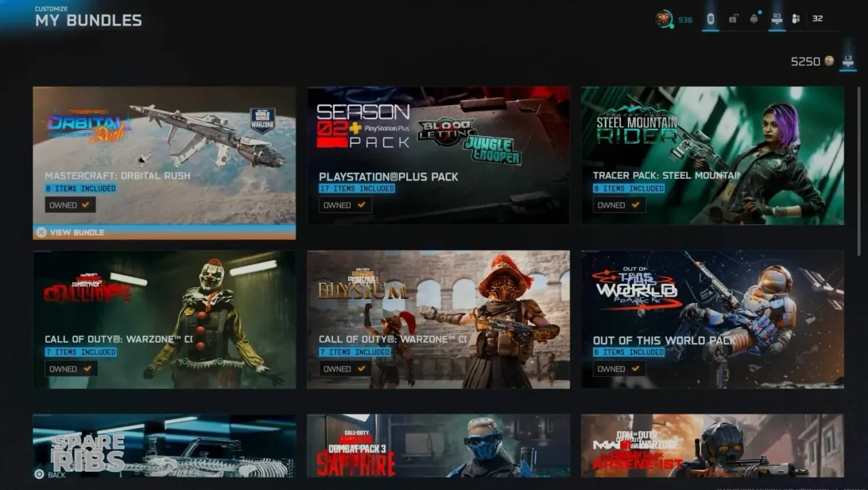Click the Out of This World logo

[635, 287]
